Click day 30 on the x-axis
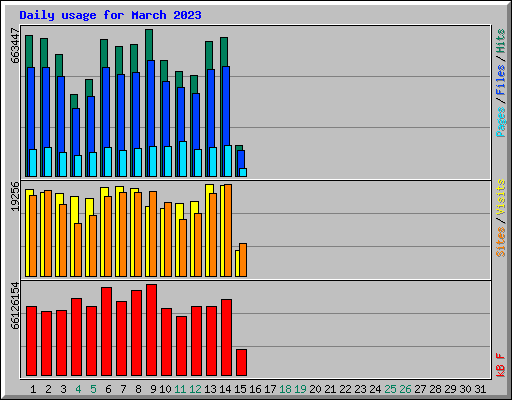The image size is (512, 400). click(x=465, y=389)
